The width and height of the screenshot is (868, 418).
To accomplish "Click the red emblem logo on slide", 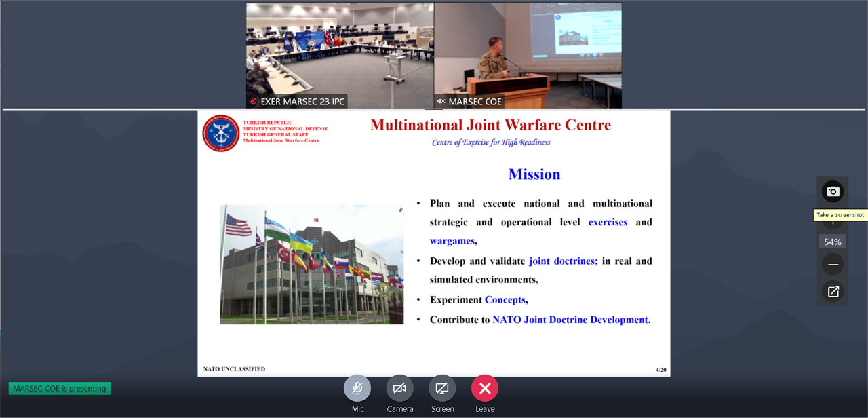I will pos(221,133).
